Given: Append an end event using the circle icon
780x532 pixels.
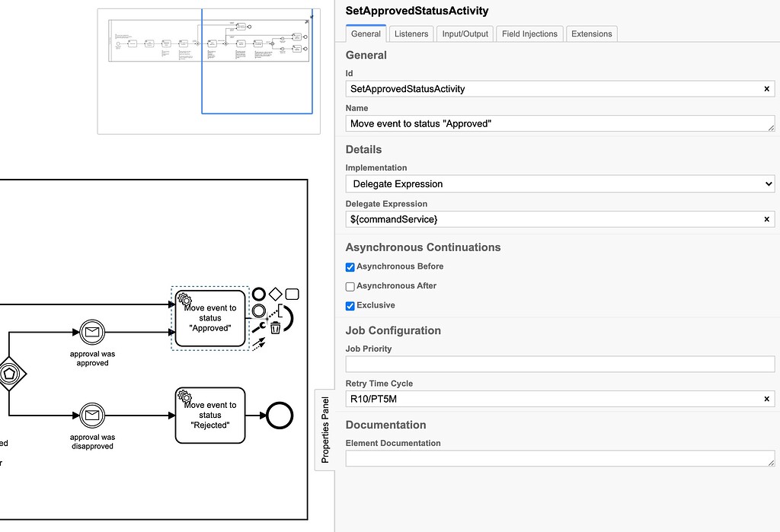Looking at the screenshot, I should pyautogui.click(x=258, y=294).
